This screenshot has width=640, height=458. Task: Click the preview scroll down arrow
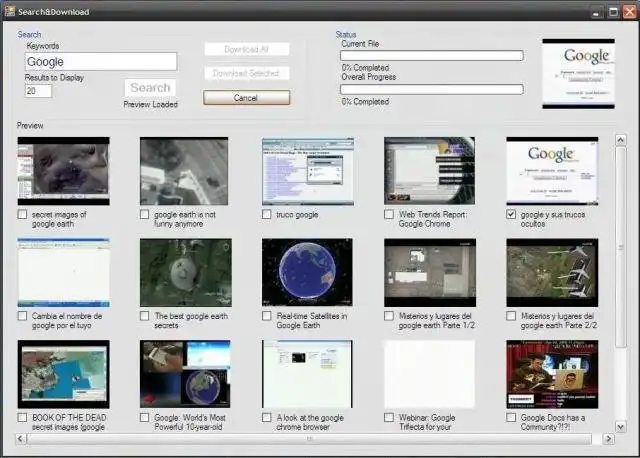click(x=620, y=427)
